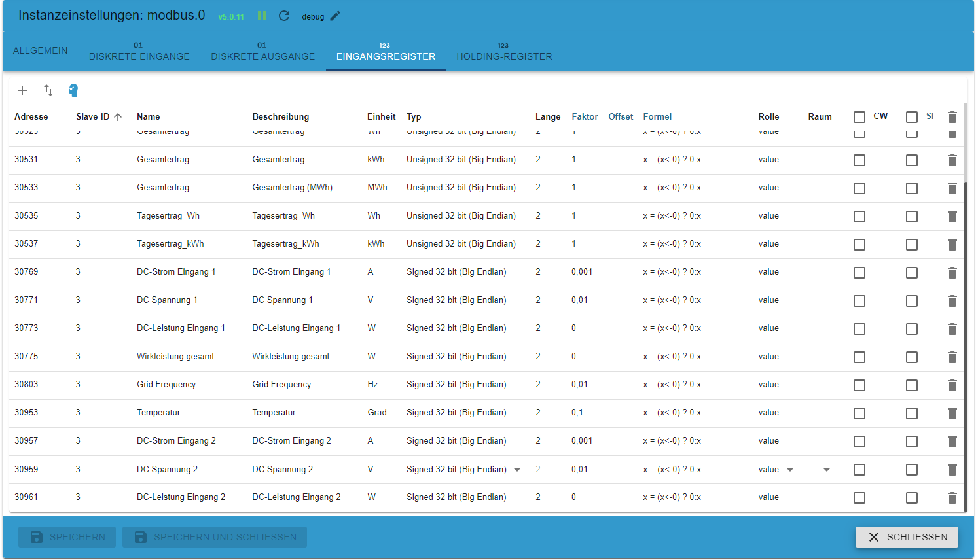
Task: Click the Faktor column header
Action: [585, 117]
